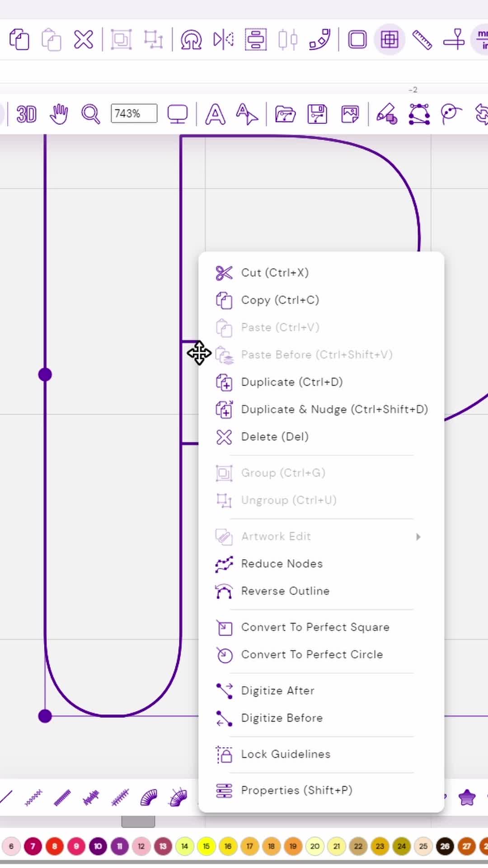Choose Copy from the context menu
Viewport: 488px width, 868px height.
pos(321,300)
